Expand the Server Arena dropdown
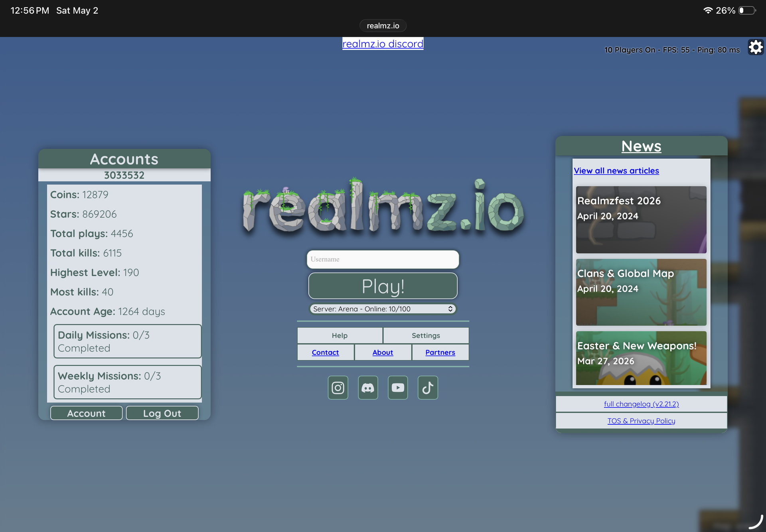This screenshot has height=532, width=766. coord(383,309)
